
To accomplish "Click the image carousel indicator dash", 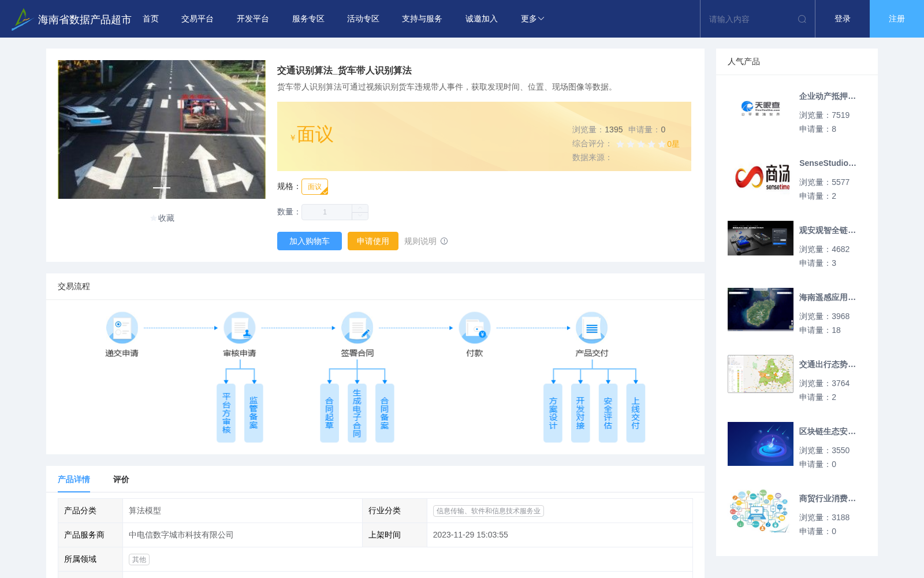I will coord(162,187).
